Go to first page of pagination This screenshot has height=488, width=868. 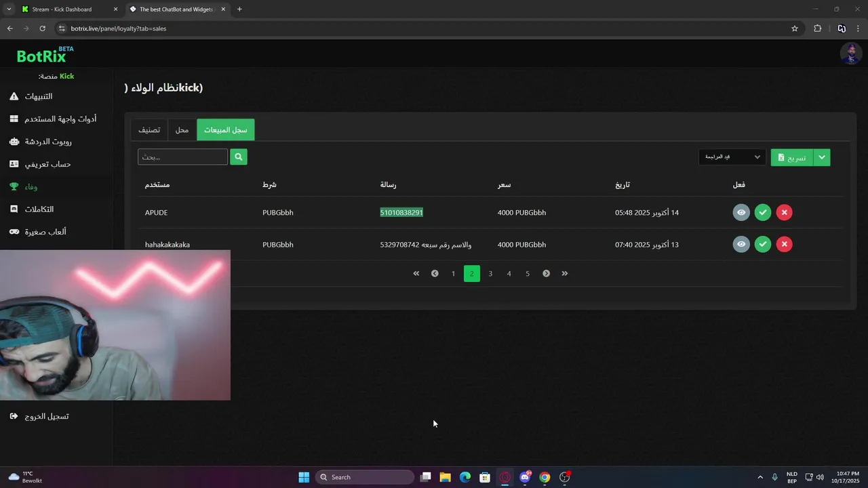416,273
